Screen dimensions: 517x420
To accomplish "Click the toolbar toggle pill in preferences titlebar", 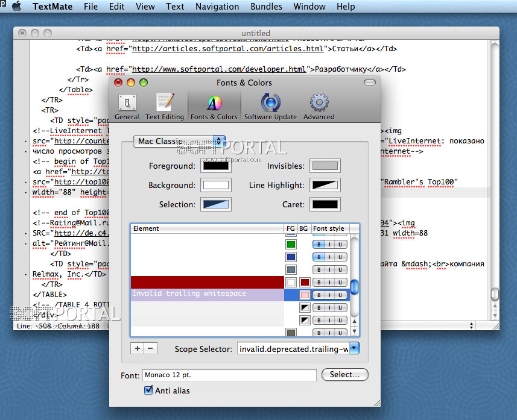I will [x=370, y=83].
